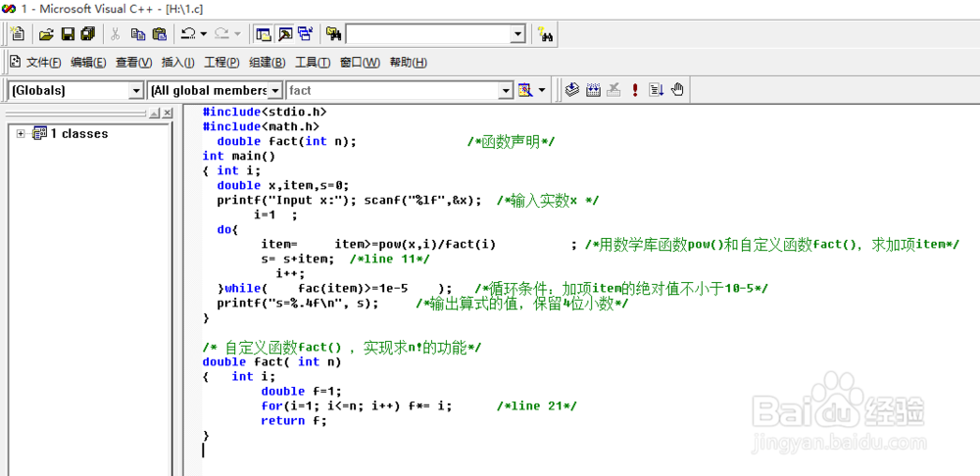Click the workspace pane expand button
Image resolution: width=980 pixels, height=476 pixels.
(x=155, y=113)
